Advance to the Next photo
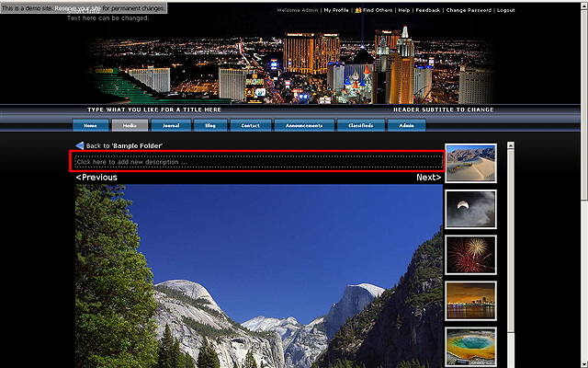The image size is (588, 368). pos(428,178)
